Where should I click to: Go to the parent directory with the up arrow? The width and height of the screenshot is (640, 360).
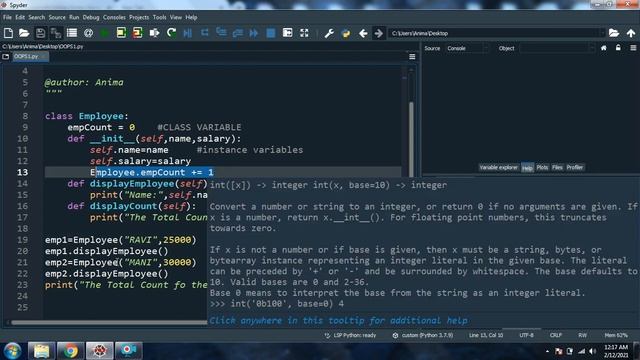[x=631, y=33]
